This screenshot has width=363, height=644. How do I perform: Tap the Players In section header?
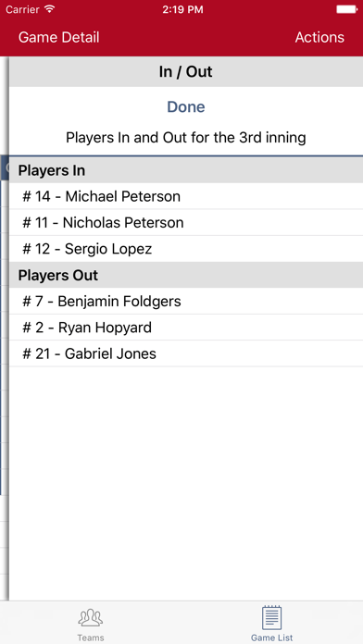pos(186,170)
